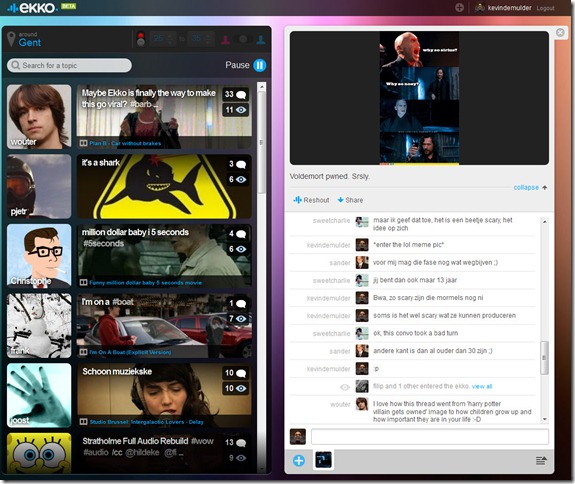This screenshot has width=575, height=484.
Task: Click the magnifier icon in topic search
Action: point(15,65)
